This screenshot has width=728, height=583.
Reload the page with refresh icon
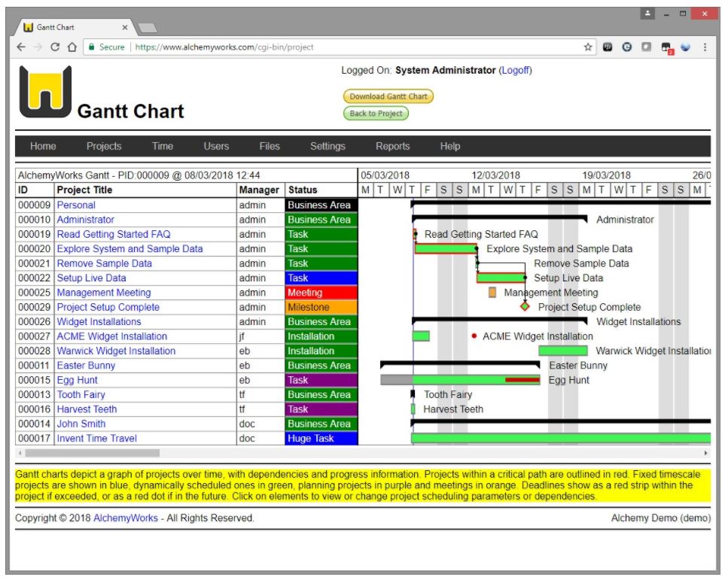pos(55,47)
